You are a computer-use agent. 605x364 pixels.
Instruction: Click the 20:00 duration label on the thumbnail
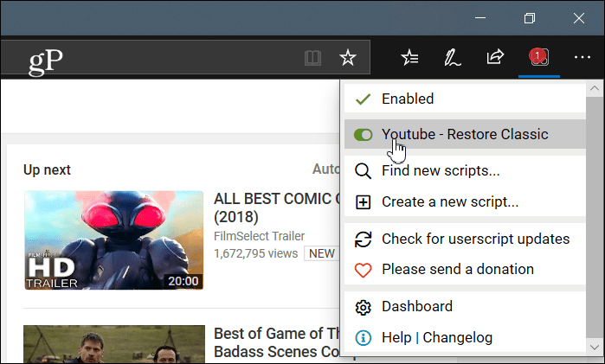(x=183, y=281)
